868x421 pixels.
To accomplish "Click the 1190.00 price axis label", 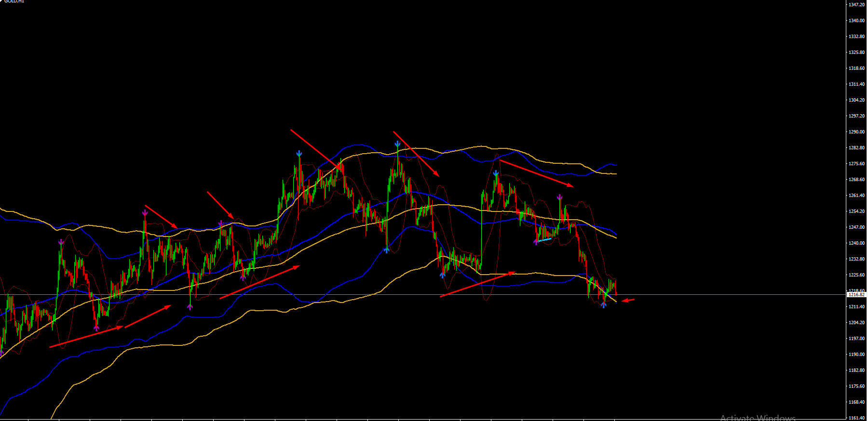I will pos(856,355).
